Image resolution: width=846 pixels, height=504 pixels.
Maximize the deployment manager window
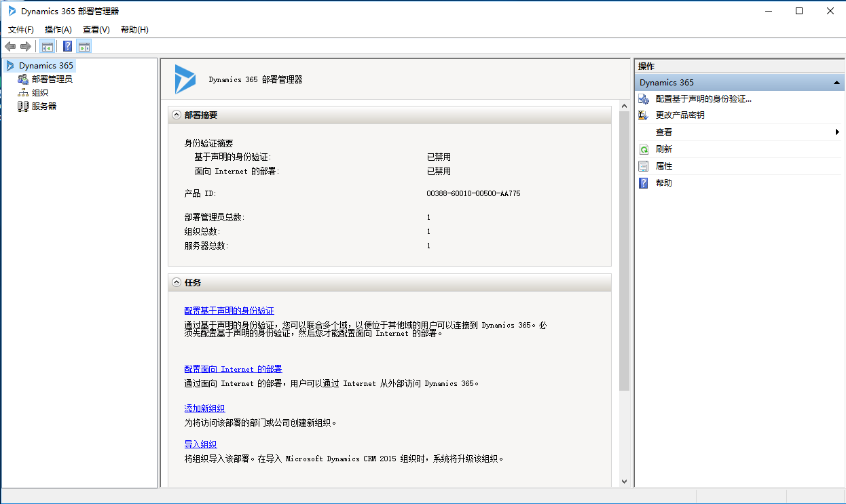coord(799,11)
